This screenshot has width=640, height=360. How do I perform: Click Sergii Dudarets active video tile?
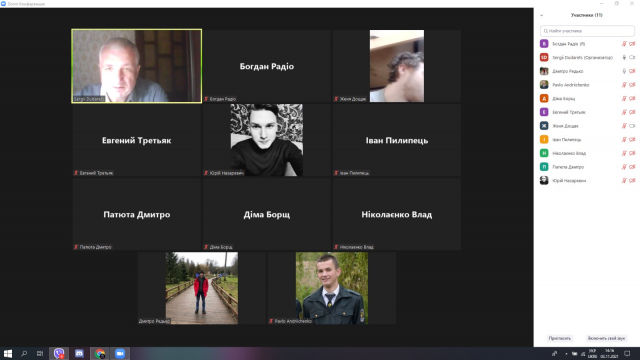click(137, 66)
